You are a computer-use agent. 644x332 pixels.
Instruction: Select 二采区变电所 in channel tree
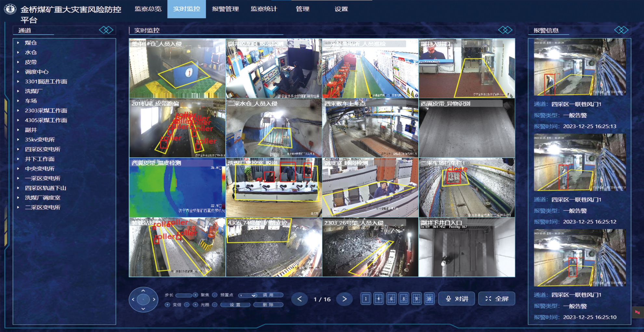[43, 207]
